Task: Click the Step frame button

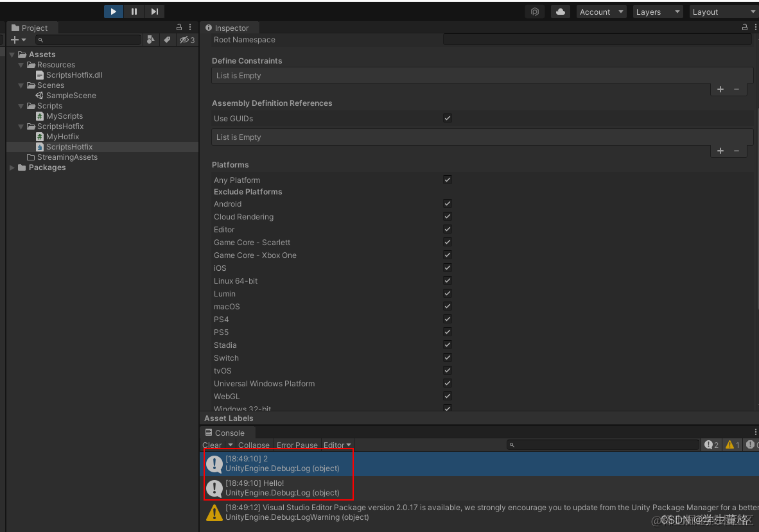Action: pos(154,12)
